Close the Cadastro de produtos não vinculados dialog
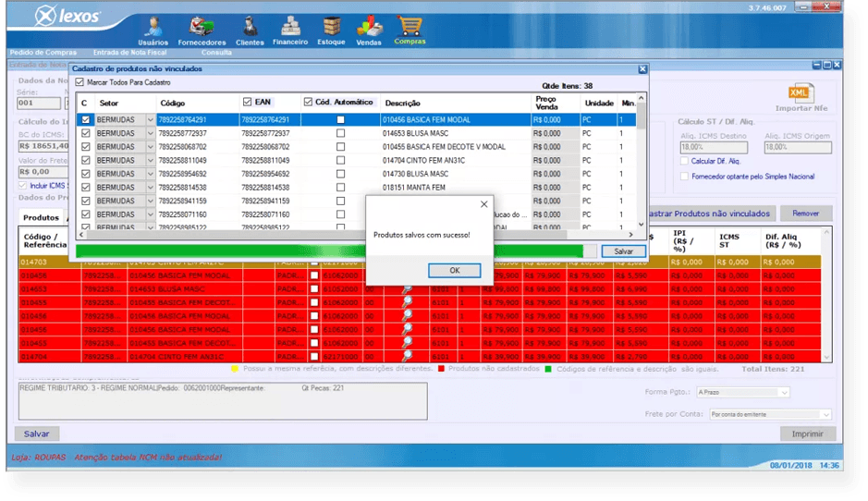The image size is (868, 501). pyautogui.click(x=642, y=69)
